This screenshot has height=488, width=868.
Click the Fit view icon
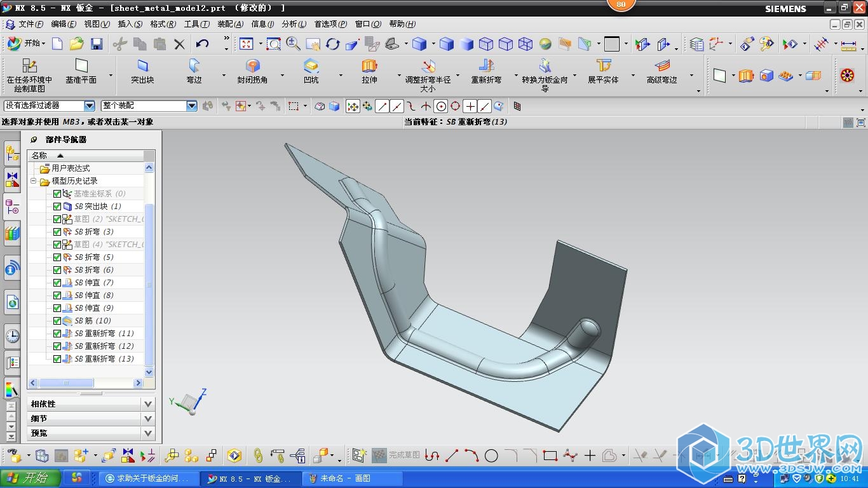click(247, 44)
